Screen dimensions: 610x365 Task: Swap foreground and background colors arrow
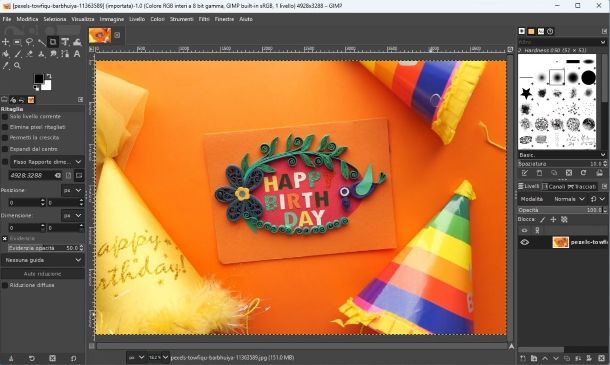[x=49, y=76]
